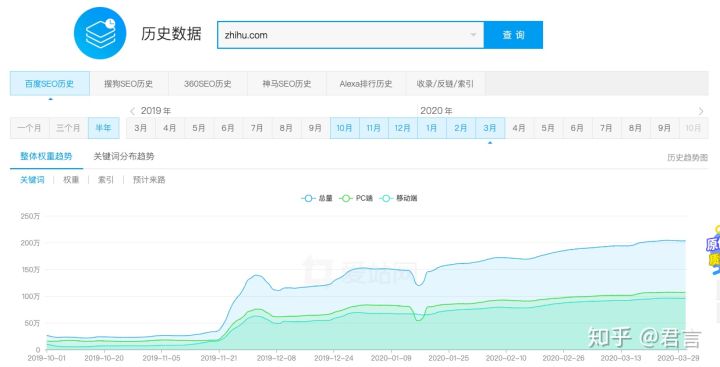720x367 pixels.
Task: Click the 2020-01-25 axis date label
Action: [449, 358]
